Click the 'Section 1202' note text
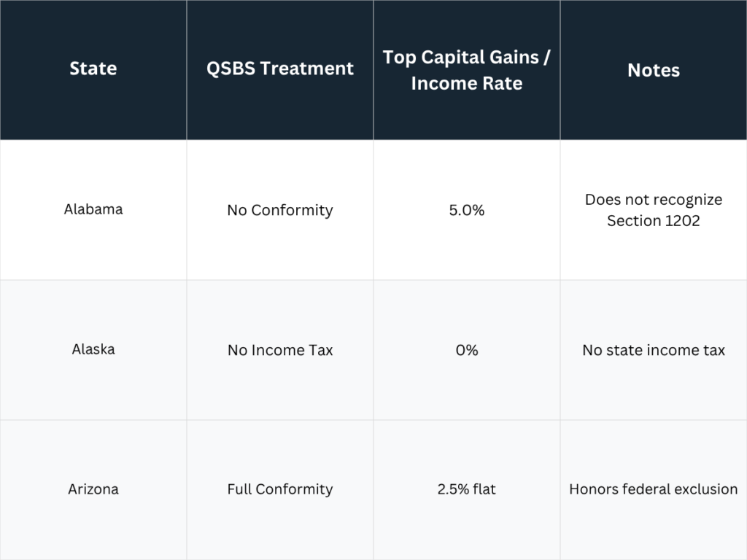747x560 pixels. (653, 220)
